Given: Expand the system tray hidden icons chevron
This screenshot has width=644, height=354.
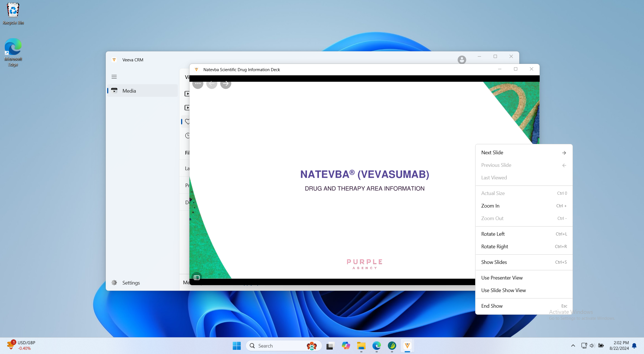Looking at the screenshot, I should tap(573, 346).
